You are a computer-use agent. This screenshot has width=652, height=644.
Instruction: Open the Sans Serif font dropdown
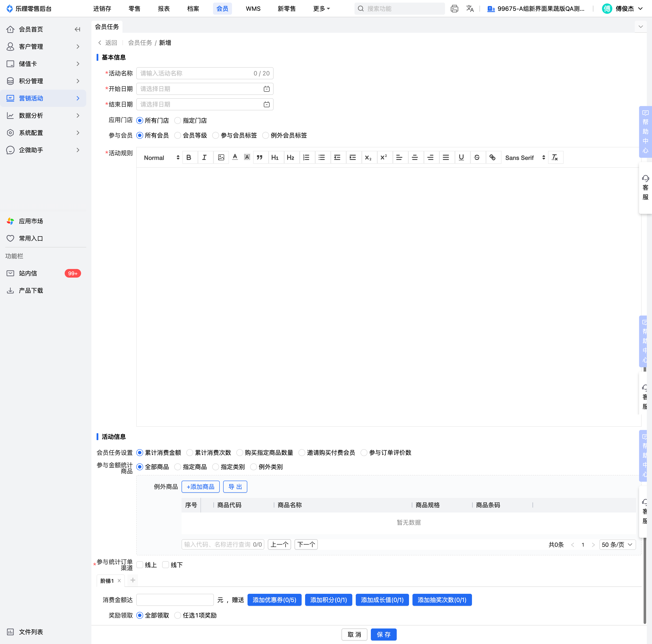(525, 158)
